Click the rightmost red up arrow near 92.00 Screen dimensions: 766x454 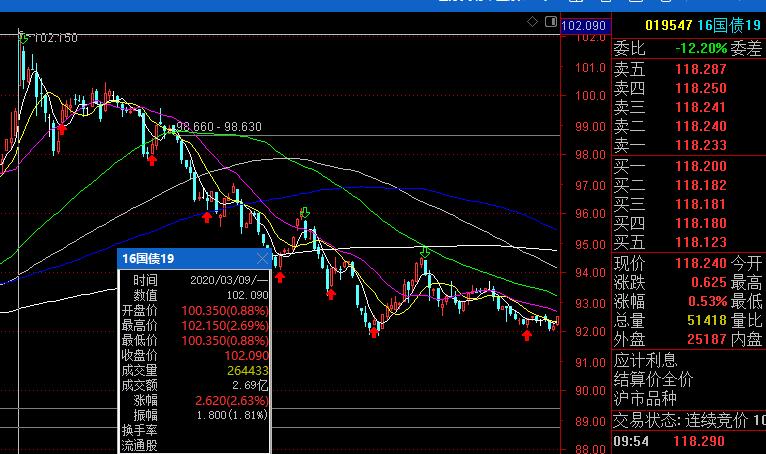(527, 334)
